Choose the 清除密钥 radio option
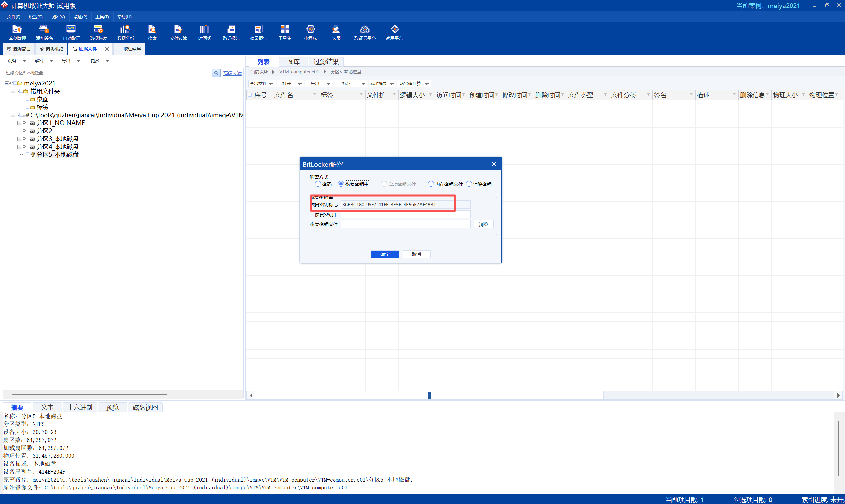This screenshot has height=504, width=845. coord(469,184)
